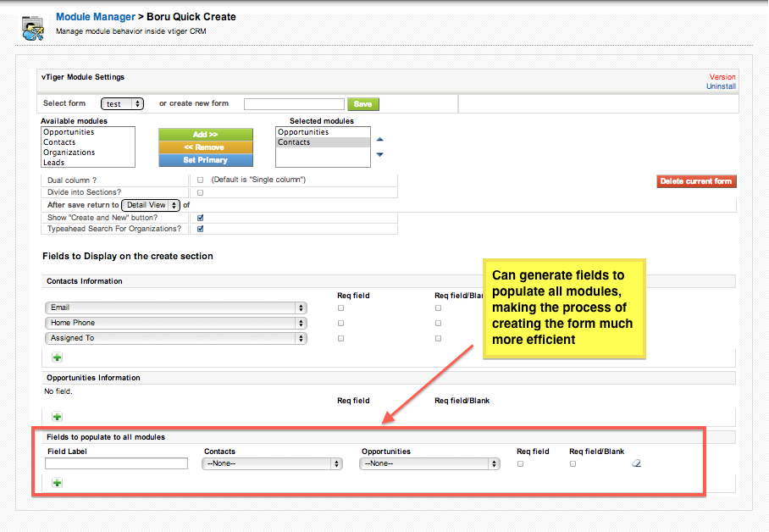The height and width of the screenshot is (532, 769).
Task: Focus the Field Label text input
Action: (116, 463)
